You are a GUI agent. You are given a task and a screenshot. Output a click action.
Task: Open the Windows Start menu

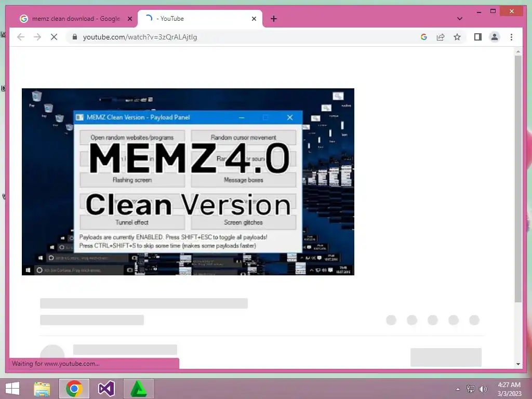(12, 389)
